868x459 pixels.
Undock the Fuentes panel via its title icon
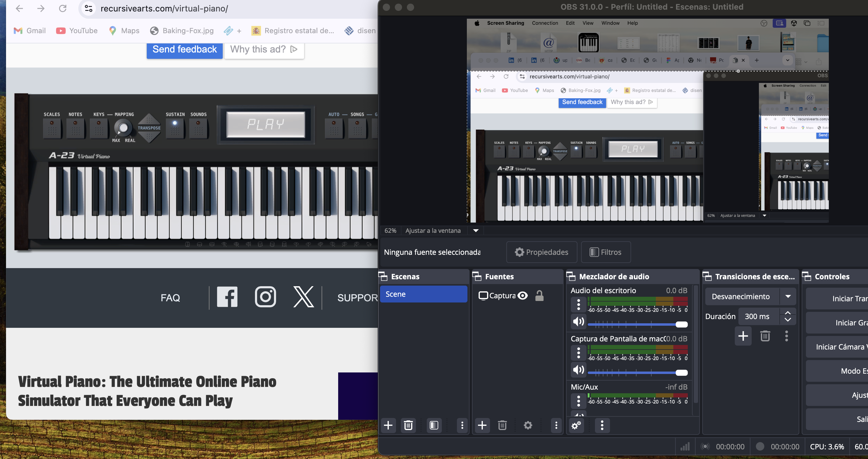[477, 277]
